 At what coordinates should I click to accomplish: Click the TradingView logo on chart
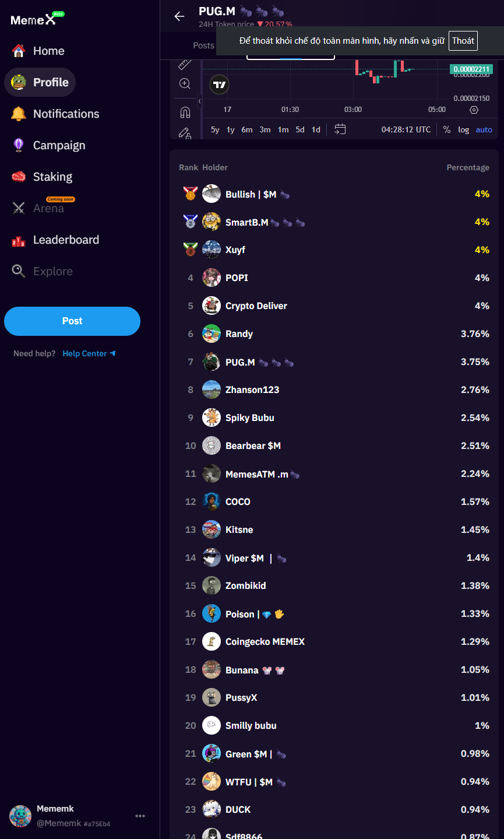[219, 85]
